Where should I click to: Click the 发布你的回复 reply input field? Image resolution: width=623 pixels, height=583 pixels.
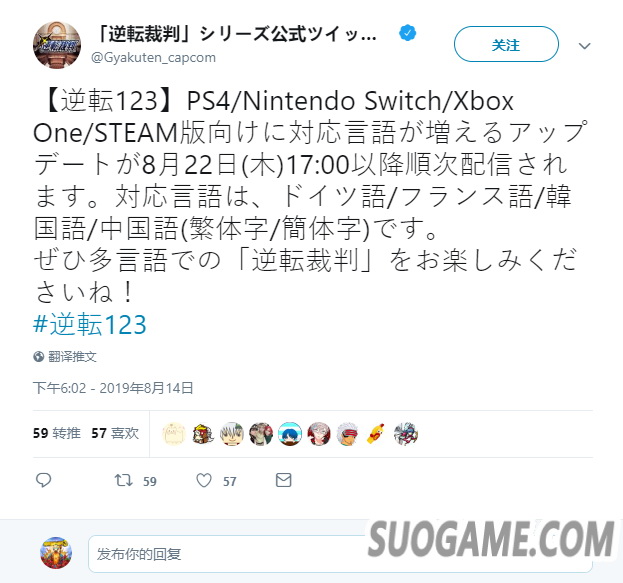tap(340, 554)
